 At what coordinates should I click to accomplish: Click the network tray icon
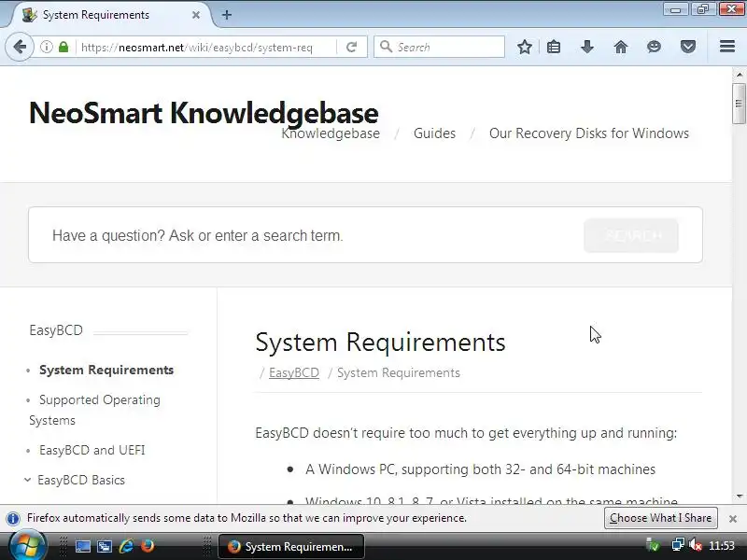[678, 545]
